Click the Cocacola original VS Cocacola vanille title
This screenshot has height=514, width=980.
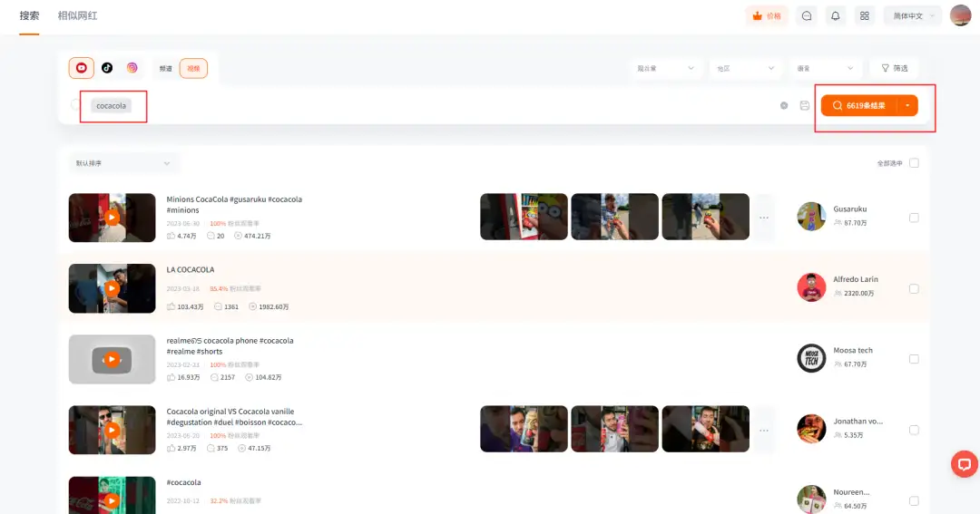pos(234,417)
